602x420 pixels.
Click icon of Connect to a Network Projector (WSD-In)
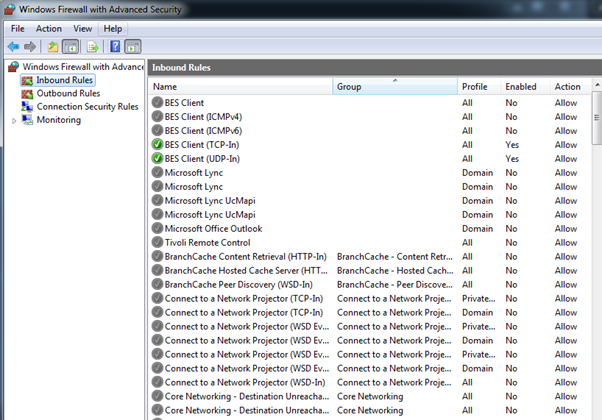tap(157, 382)
